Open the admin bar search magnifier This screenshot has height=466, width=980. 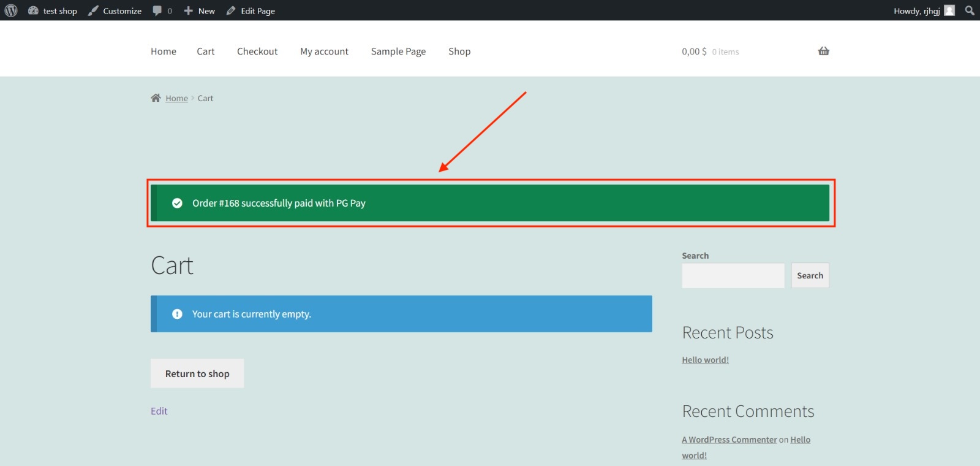(x=969, y=10)
